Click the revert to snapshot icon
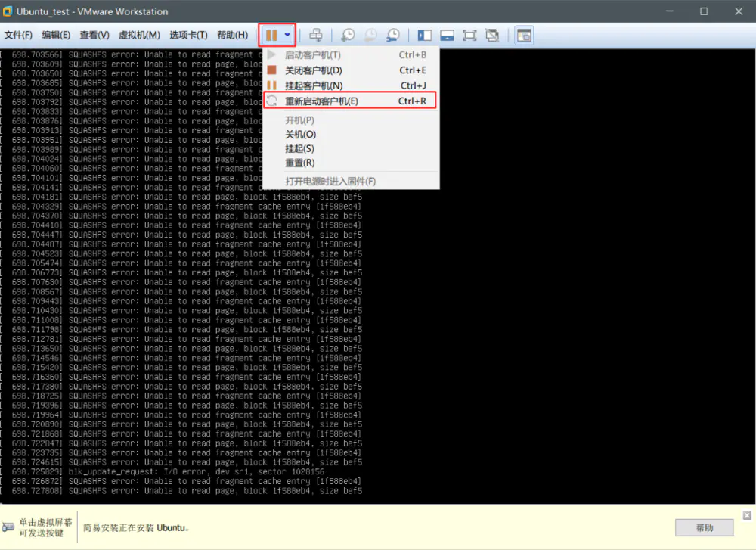The image size is (756, 550). click(x=370, y=36)
